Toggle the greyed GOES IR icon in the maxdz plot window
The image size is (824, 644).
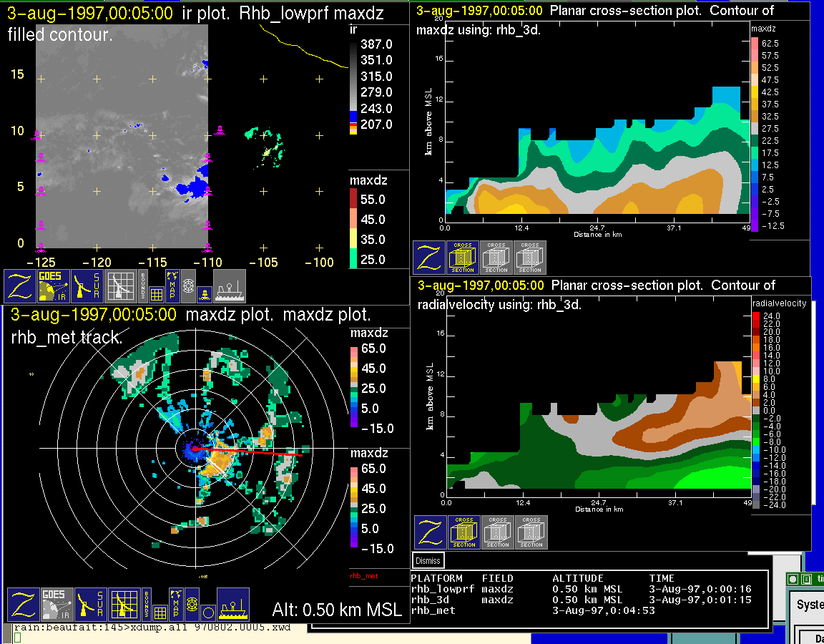(x=57, y=605)
